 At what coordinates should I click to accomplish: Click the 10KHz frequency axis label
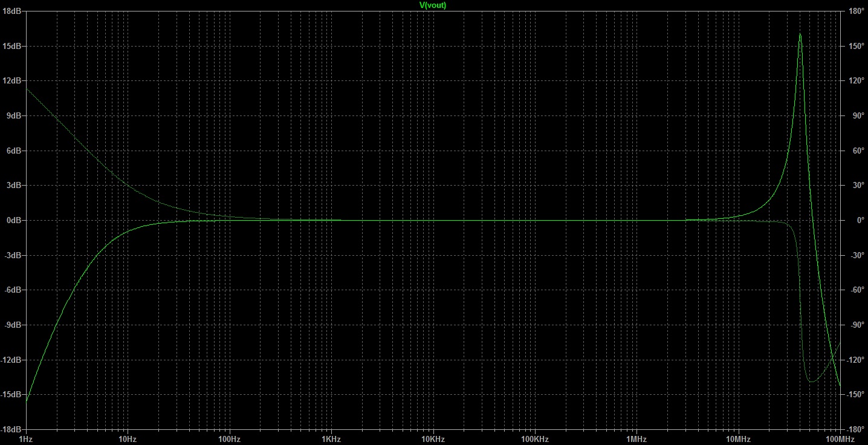coord(433,438)
